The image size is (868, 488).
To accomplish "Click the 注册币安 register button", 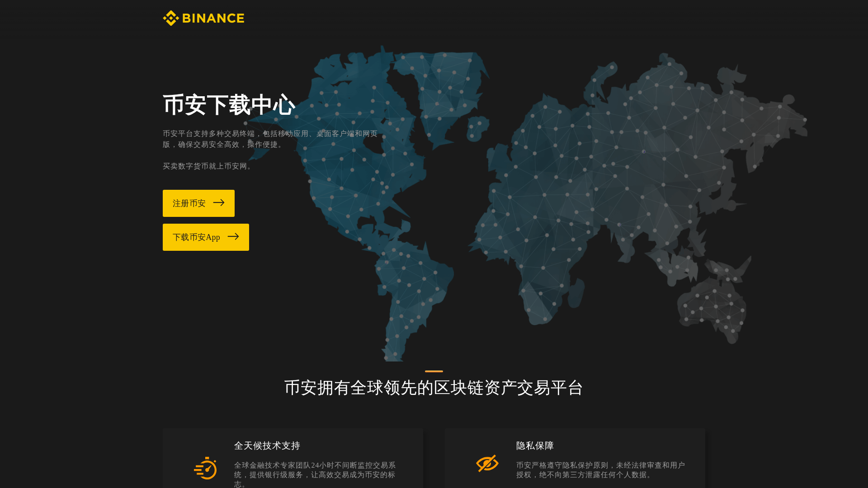I will coord(198,203).
